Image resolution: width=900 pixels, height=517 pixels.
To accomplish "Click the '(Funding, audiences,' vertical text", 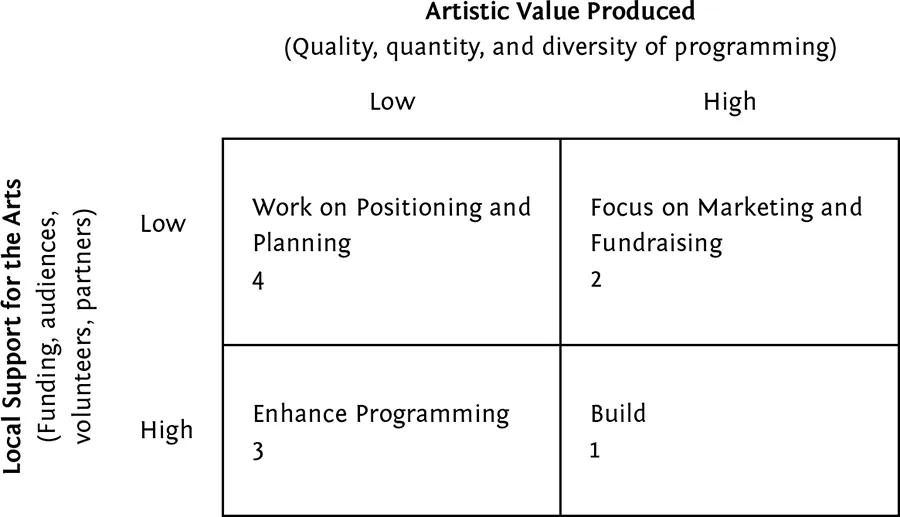I will tap(48, 325).
